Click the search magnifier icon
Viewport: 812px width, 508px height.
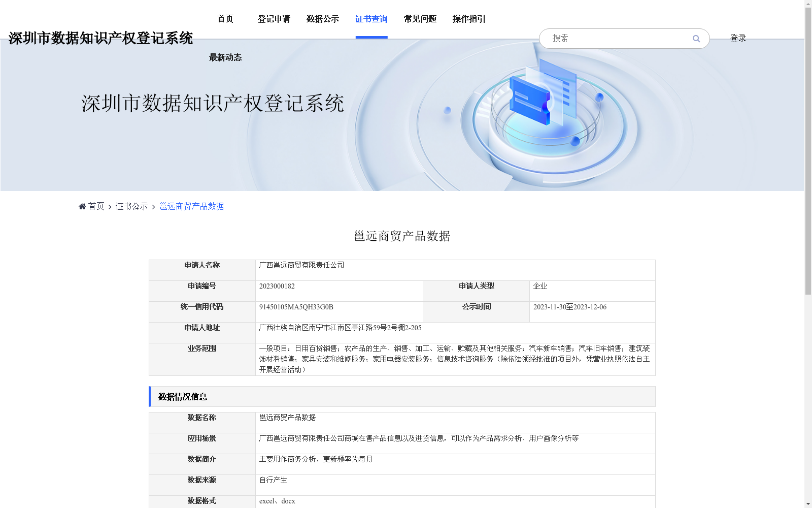pos(696,39)
